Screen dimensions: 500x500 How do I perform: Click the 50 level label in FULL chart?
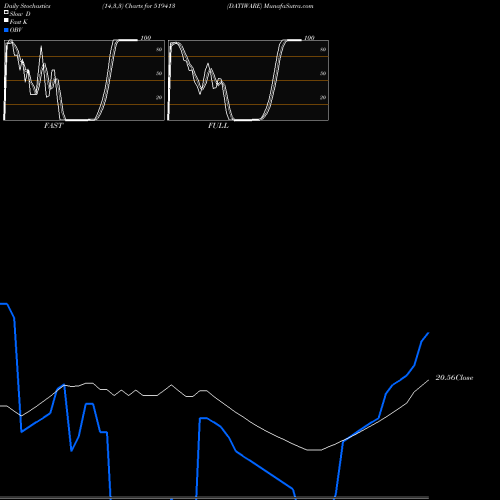click(x=323, y=73)
